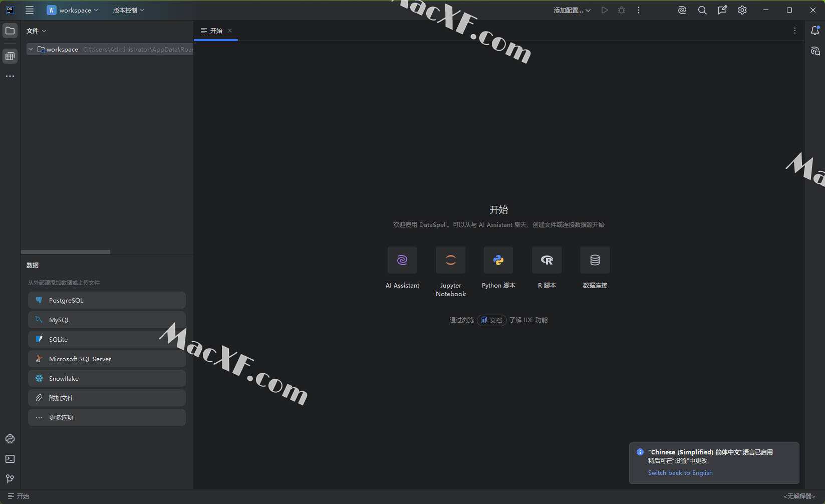The height and width of the screenshot is (504, 825).
Task: Open the 版本控制 dropdown
Action: pos(128,10)
